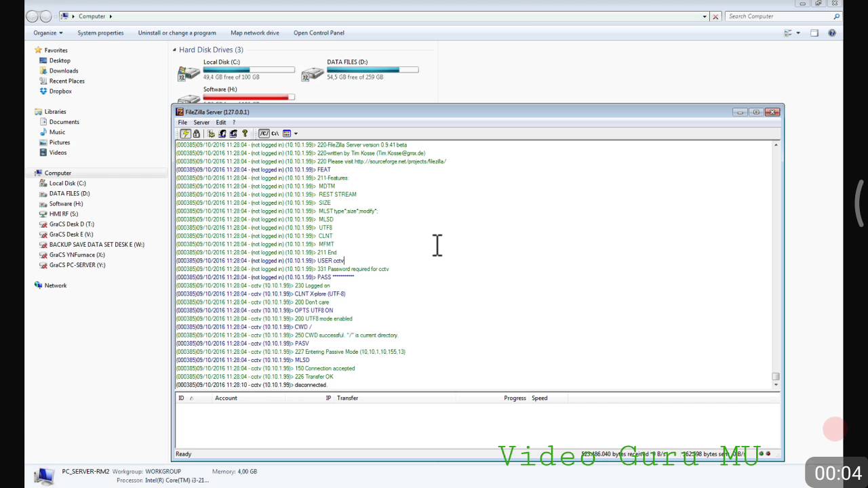Click the lock server padlock icon

pos(197,134)
